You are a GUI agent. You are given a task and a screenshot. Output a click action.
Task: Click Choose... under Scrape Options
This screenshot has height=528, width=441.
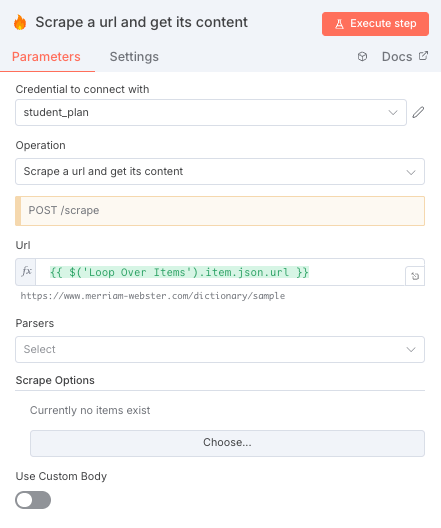tap(227, 443)
